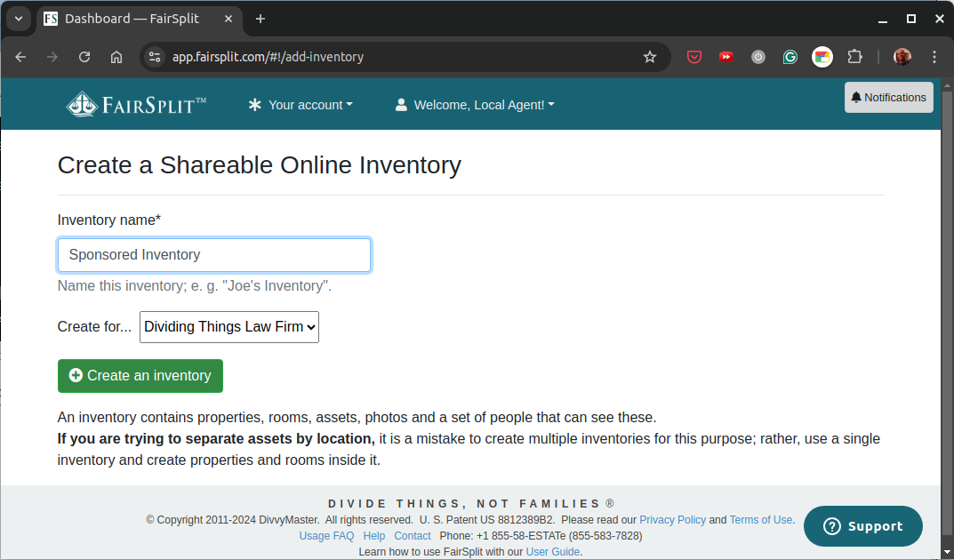Click Create an inventory button
The width and height of the screenshot is (954, 560).
140,376
